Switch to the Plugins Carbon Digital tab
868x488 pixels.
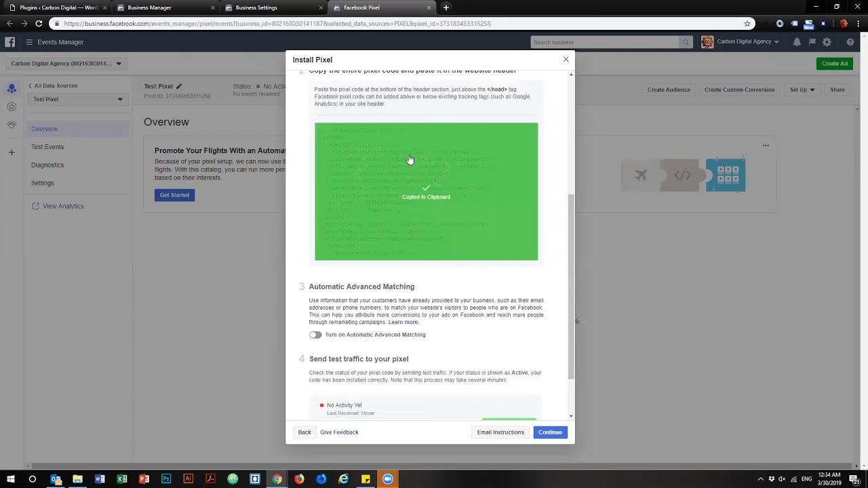pyautogui.click(x=57, y=7)
